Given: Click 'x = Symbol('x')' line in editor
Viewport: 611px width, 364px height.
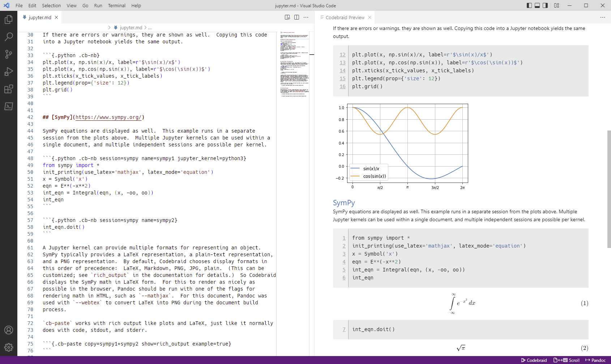Looking at the screenshot, I should tap(65, 179).
